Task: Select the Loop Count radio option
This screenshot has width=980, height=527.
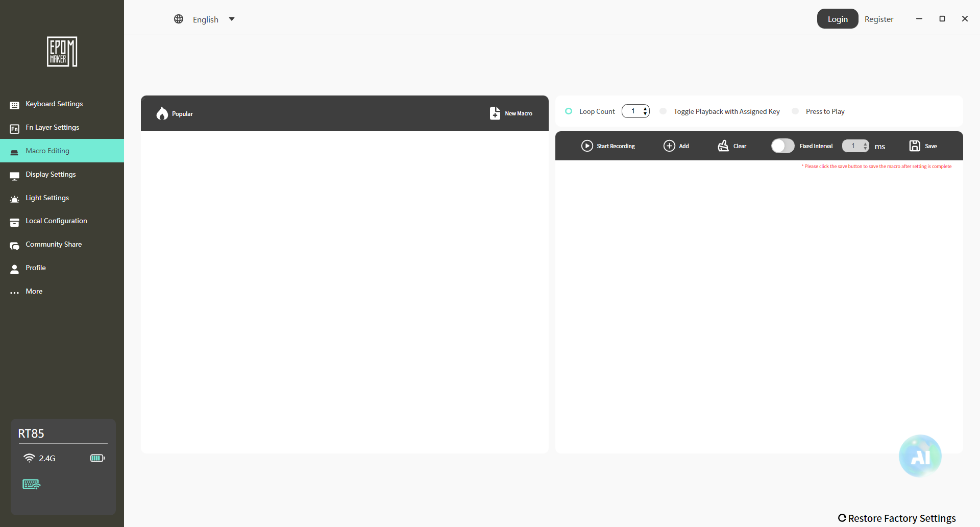Action: 569,111
